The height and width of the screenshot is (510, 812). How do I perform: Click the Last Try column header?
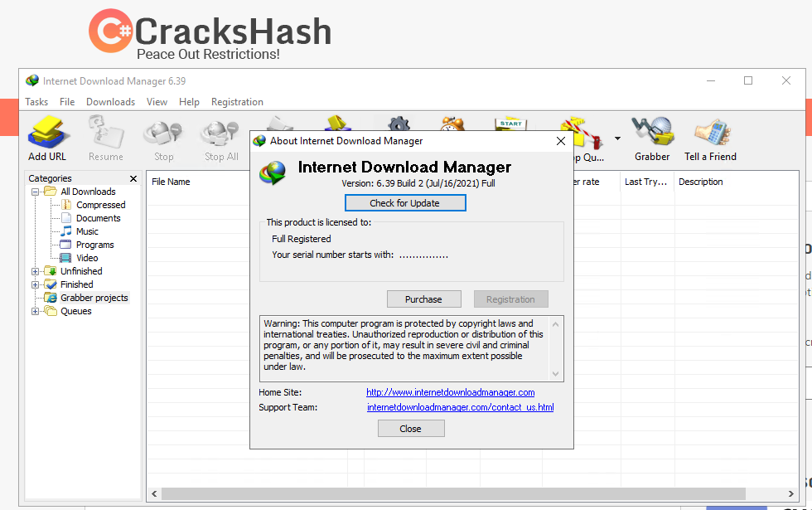(646, 182)
